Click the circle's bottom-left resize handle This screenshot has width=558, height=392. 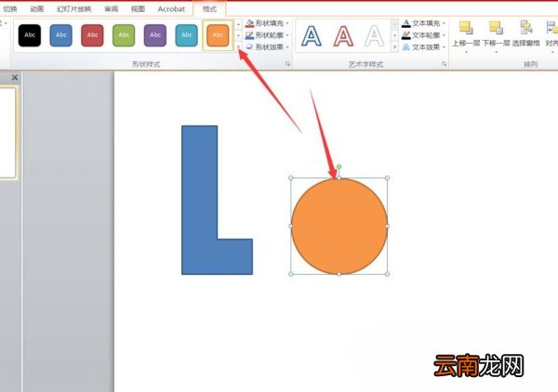tap(291, 274)
